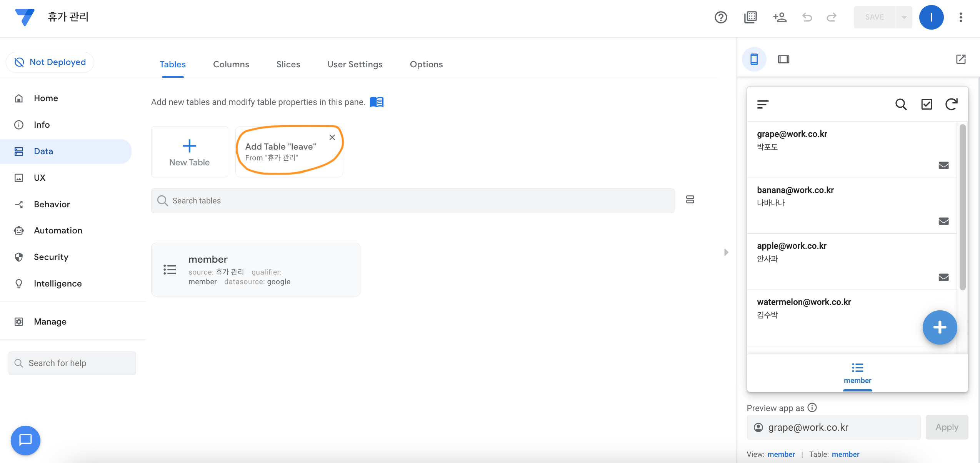Viewport: 980px width, 463px height.
Task: Click the undo arrow icon
Action: pos(807,17)
